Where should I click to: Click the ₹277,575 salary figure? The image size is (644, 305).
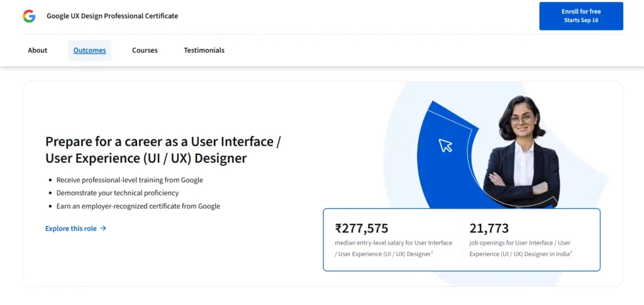point(362,228)
